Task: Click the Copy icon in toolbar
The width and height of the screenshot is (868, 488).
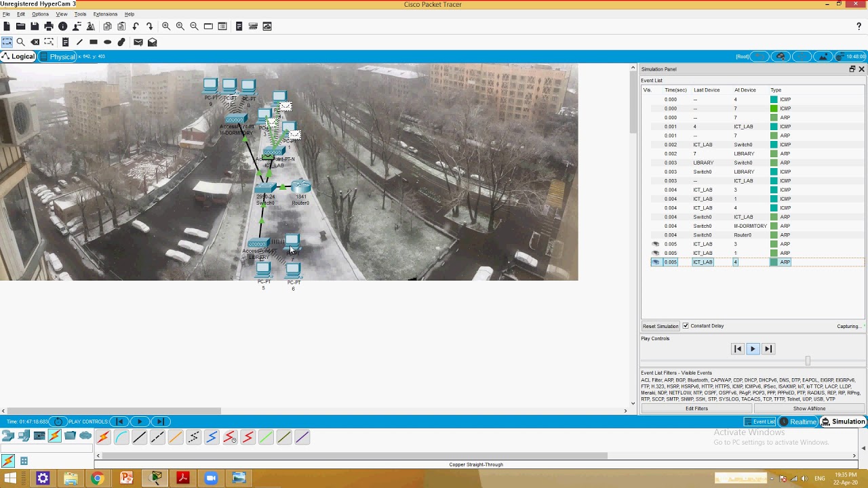Action: 107,26
